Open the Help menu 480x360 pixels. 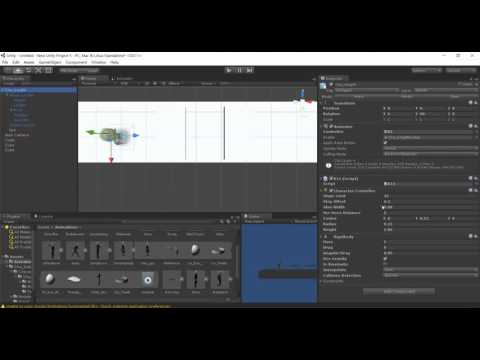[114, 62]
